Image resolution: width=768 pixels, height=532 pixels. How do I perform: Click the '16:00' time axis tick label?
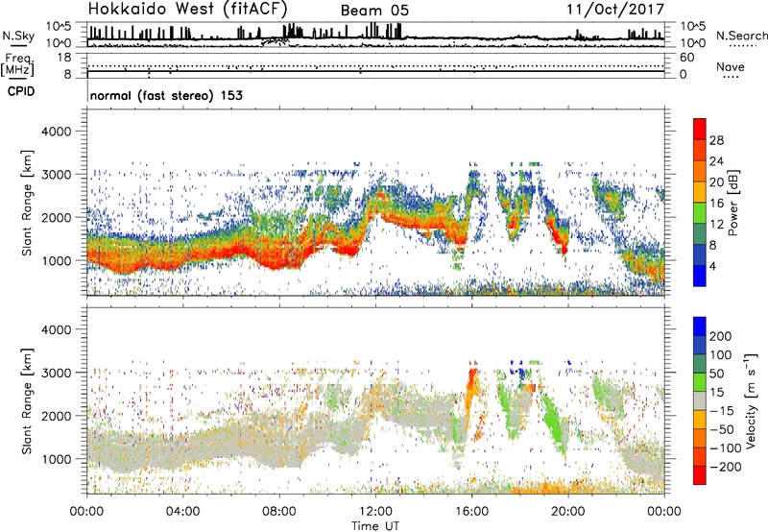472,512
